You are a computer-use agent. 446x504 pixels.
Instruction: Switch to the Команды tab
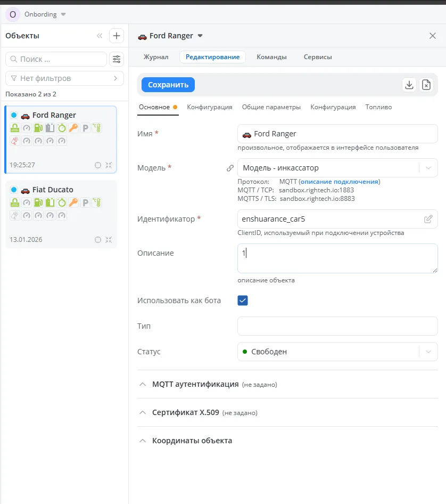click(271, 57)
